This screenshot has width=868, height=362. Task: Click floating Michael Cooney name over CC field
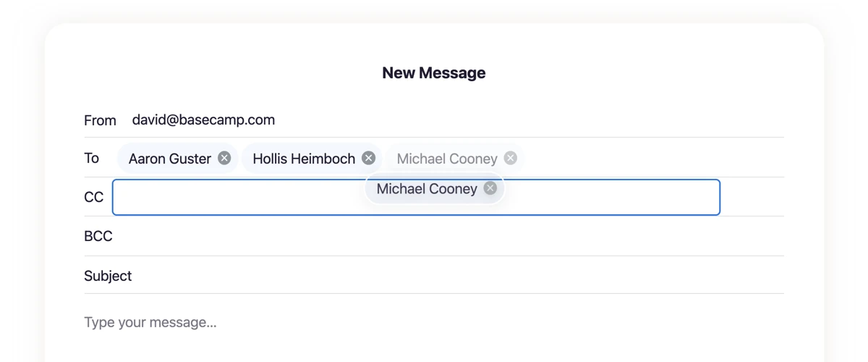[x=427, y=189]
